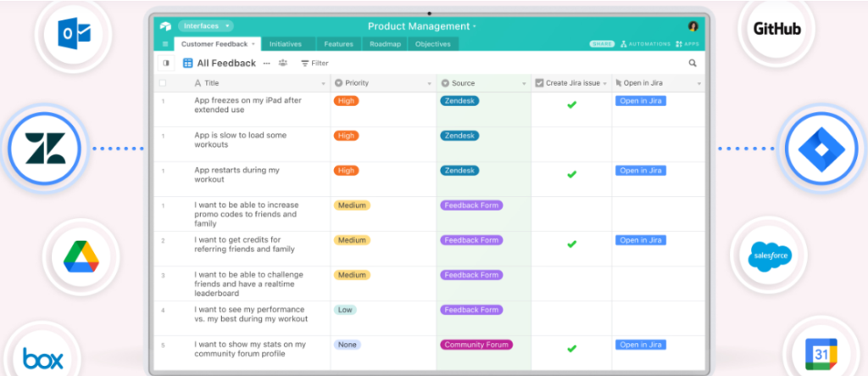Toggle the views sidebar icon
The height and width of the screenshot is (376, 868).
(x=165, y=63)
